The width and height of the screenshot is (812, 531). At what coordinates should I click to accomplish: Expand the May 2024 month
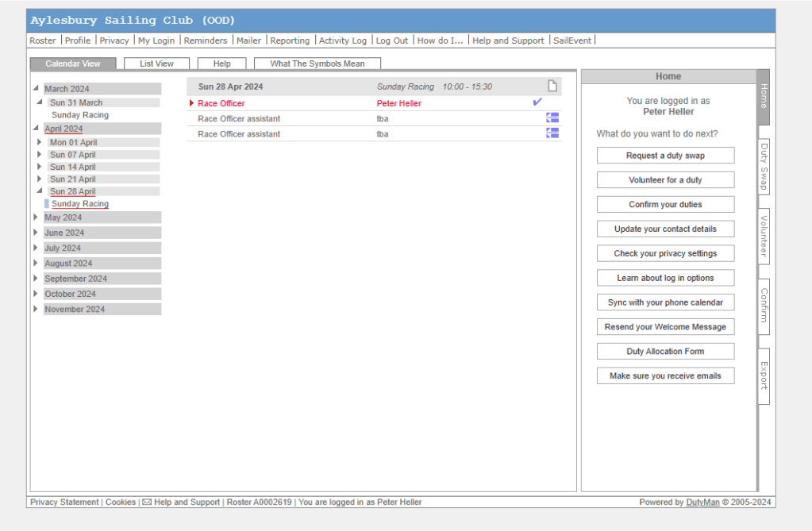36,217
